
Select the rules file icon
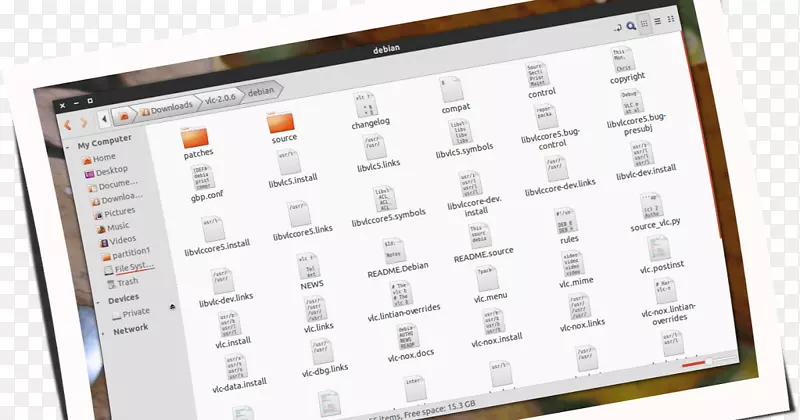coord(565,220)
